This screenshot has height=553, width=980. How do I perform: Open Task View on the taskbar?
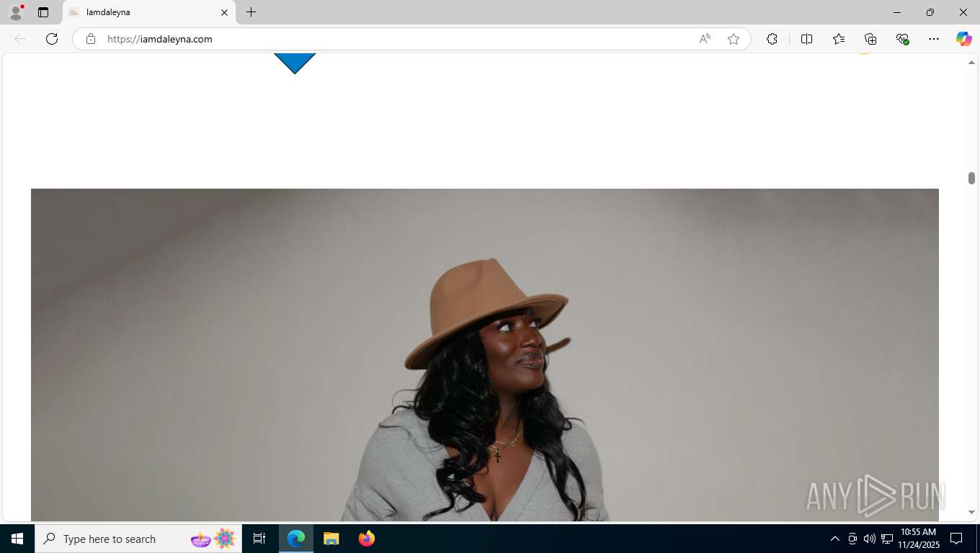pyautogui.click(x=259, y=539)
